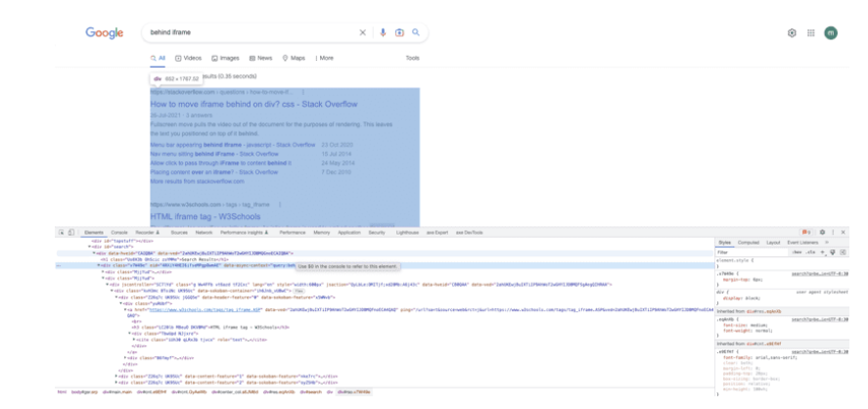This screenshot has width=868, height=409.
Task: Open DevTools settings gear icon
Action: [x=822, y=233]
